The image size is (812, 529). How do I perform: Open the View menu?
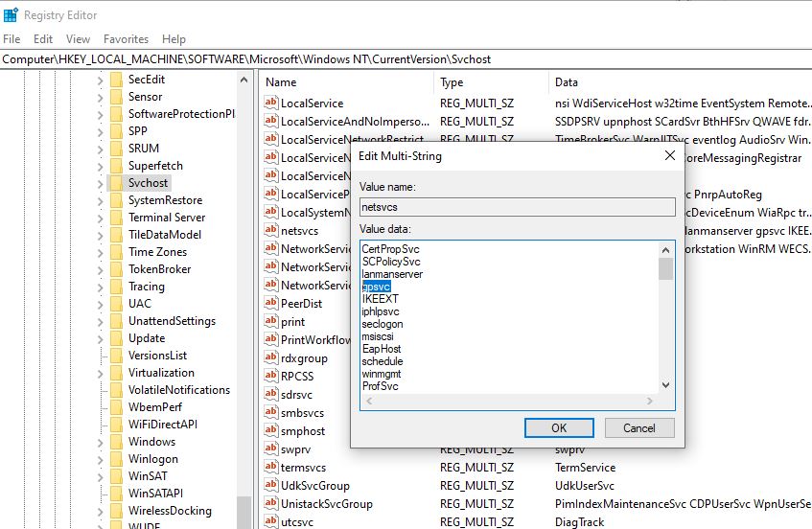[x=78, y=39]
